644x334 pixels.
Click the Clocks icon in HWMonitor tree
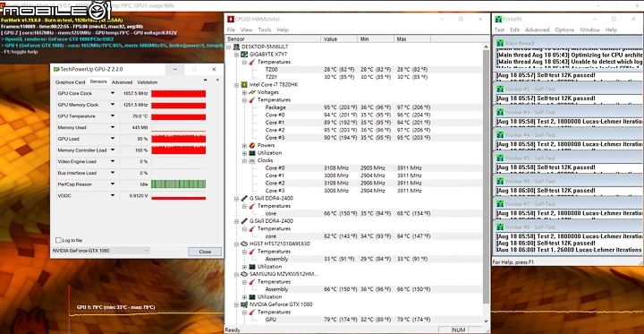pos(251,160)
